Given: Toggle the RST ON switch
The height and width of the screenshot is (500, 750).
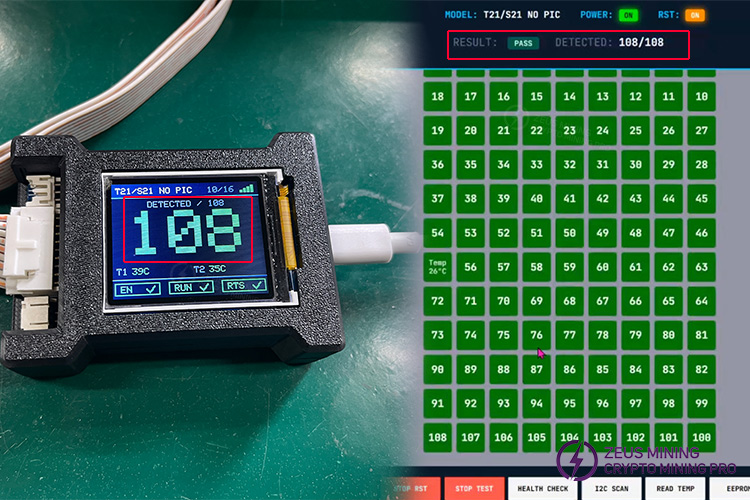Looking at the screenshot, I should click(695, 15).
